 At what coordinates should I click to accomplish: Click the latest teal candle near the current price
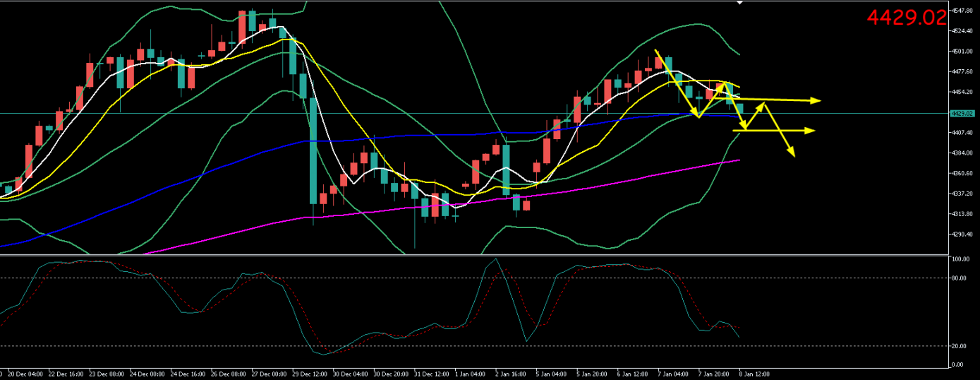(739, 108)
